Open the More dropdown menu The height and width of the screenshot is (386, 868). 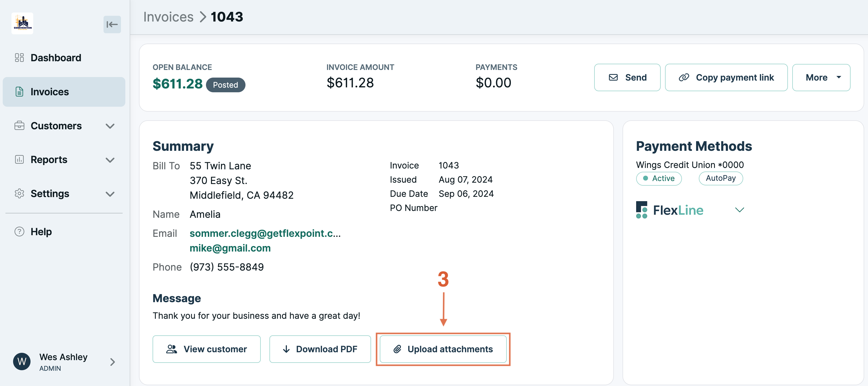click(x=821, y=77)
